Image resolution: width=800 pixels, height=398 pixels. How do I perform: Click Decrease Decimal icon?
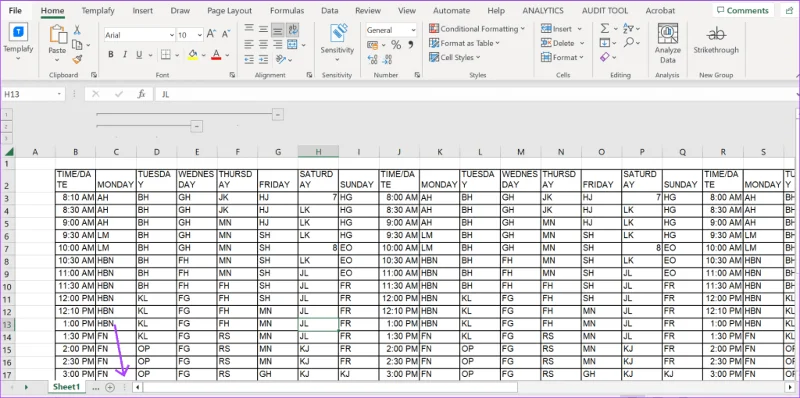pos(387,60)
